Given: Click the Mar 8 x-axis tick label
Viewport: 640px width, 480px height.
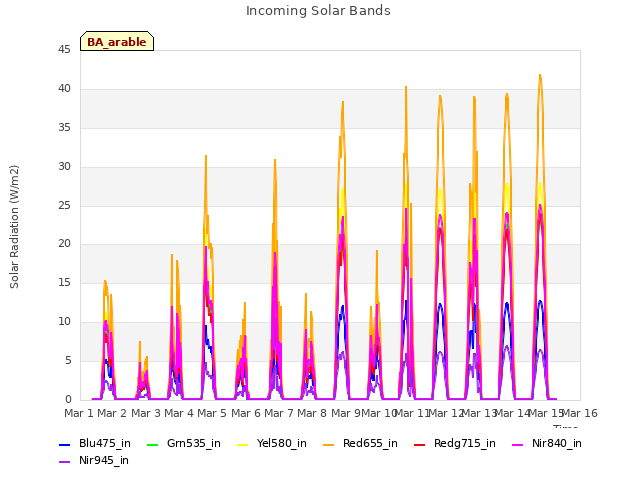Looking at the screenshot, I should (312, 413).
